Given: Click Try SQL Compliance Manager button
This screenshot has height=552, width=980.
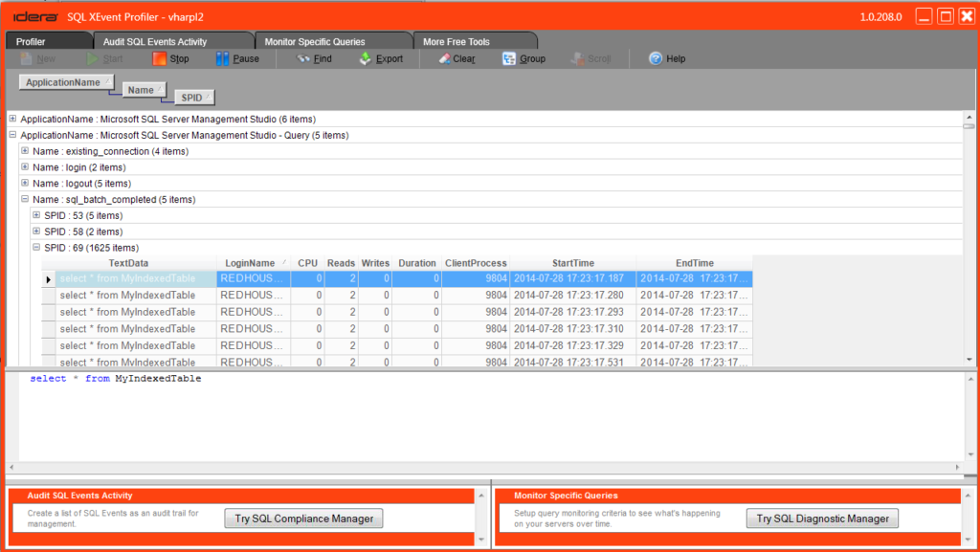Looking at the screenshot, I should (x=303, y=519).
